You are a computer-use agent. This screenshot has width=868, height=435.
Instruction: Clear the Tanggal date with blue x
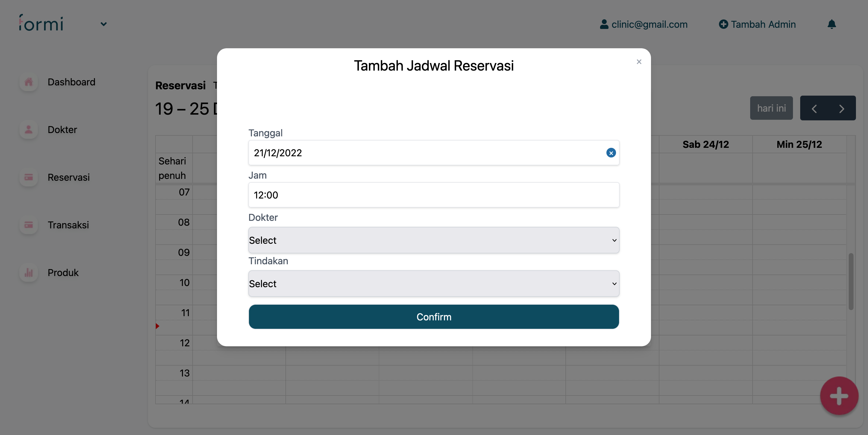tap(611, 153)
